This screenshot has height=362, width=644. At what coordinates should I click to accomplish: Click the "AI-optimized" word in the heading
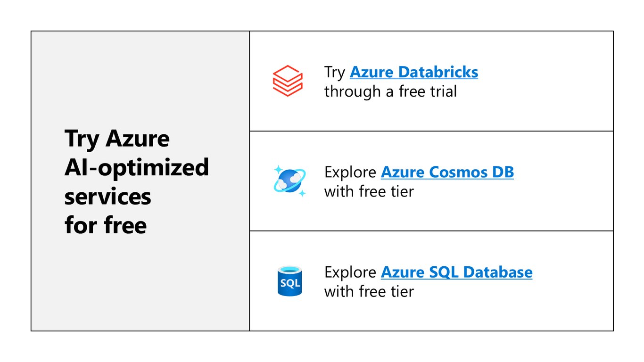(137, 167)
